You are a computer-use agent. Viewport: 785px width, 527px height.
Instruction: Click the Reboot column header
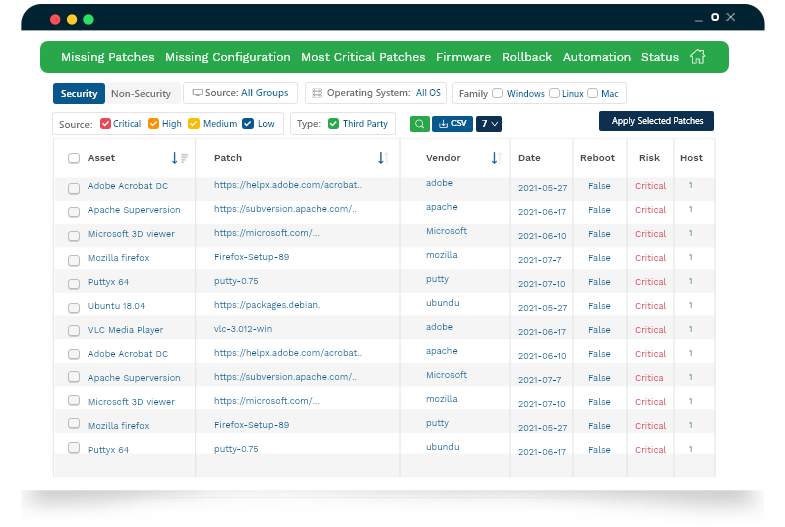[x=597, y=158]
